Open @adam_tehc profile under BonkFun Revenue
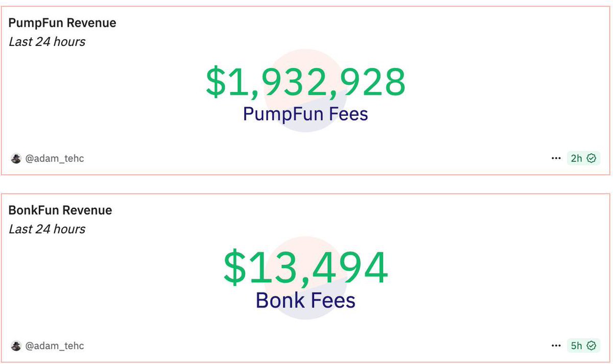 [x=55, y=346]
